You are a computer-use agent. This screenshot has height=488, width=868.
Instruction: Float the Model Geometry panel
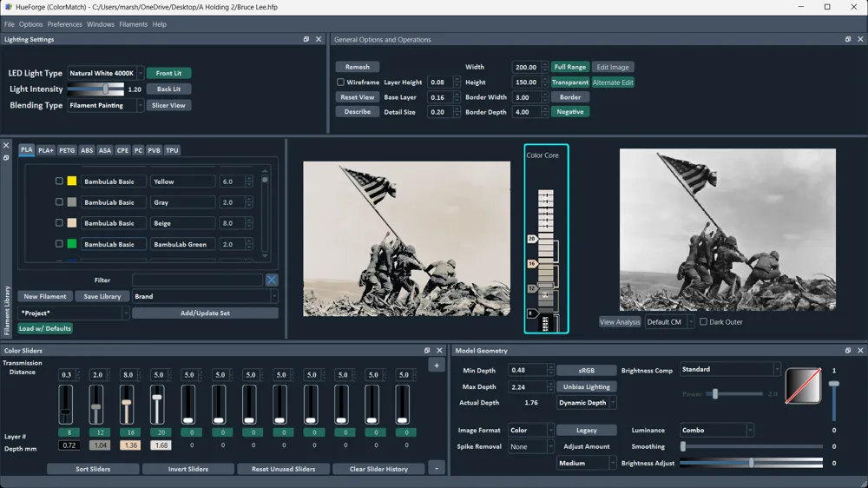coord(848,351)
